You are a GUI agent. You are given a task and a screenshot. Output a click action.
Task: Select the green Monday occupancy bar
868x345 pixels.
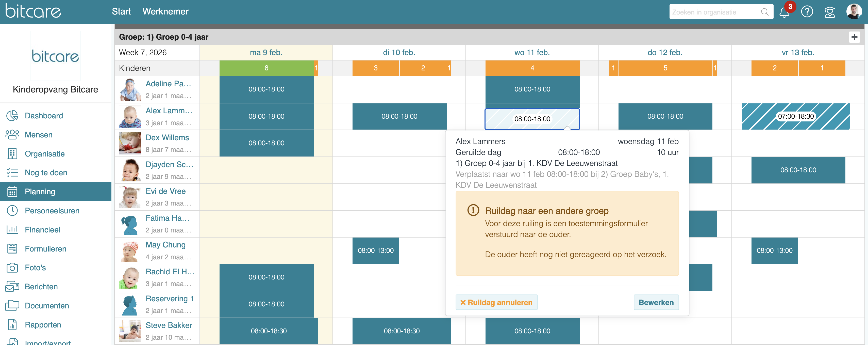pyautogui.click(x=266, y=68)
